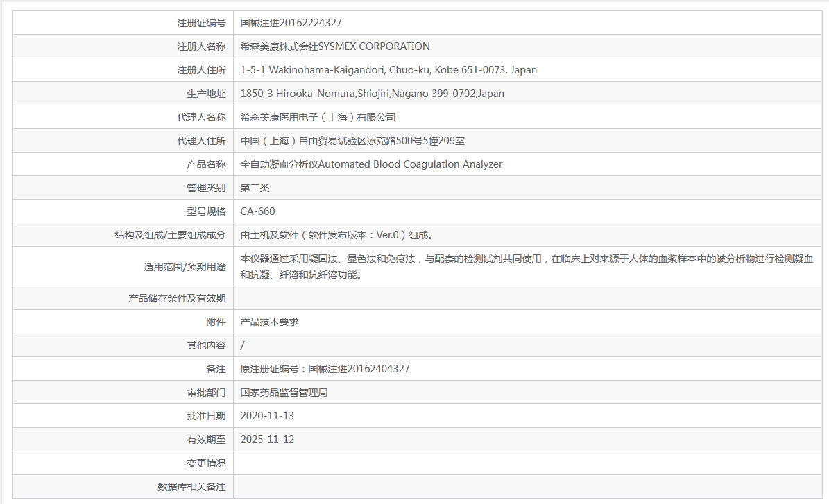
Task: Click the 数据库相关备注 label
Action: click(x=191, y=487)
